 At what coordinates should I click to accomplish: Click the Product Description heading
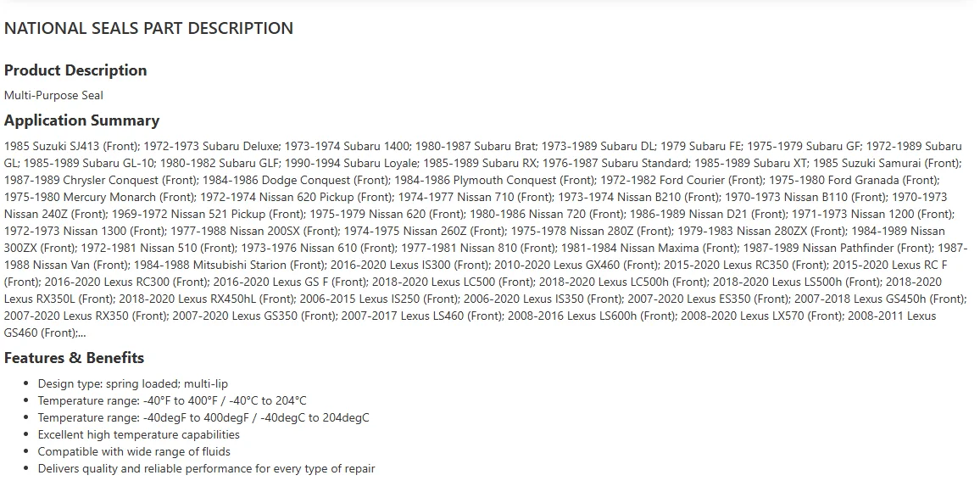75,70
